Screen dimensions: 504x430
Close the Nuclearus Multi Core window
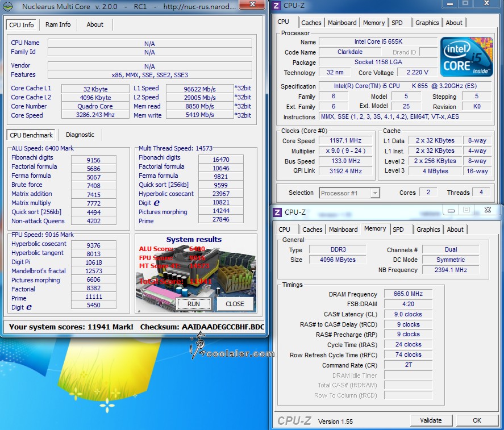[x=252, y=4]
